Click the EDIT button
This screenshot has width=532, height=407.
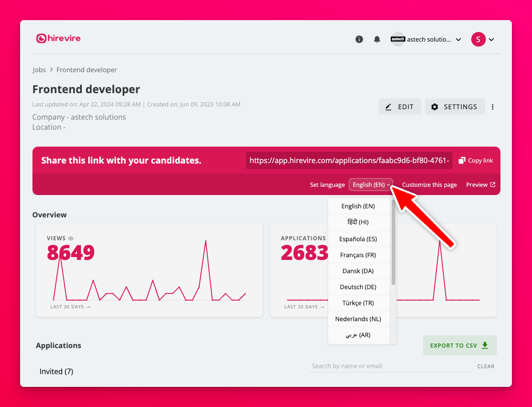[400, 107]
